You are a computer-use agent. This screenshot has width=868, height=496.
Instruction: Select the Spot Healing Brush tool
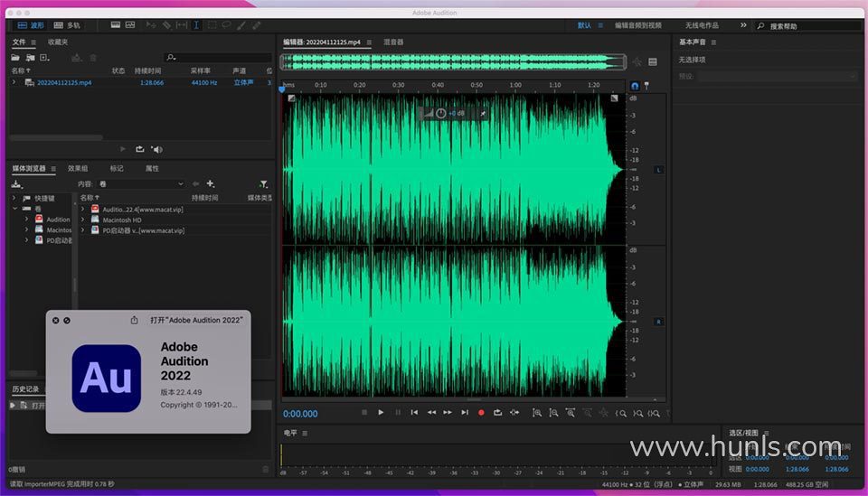256,25
